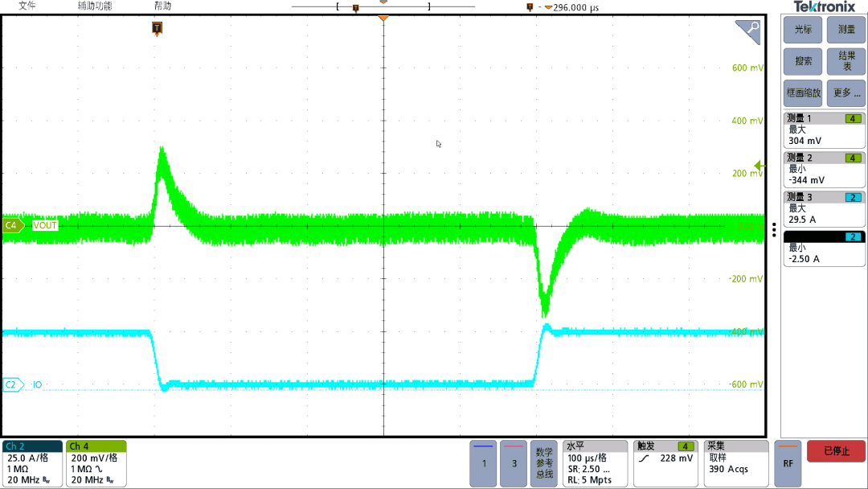Screen dimensions: 868x489
Task: Add channel 1 with the 1 button
Action: [483, 462]
